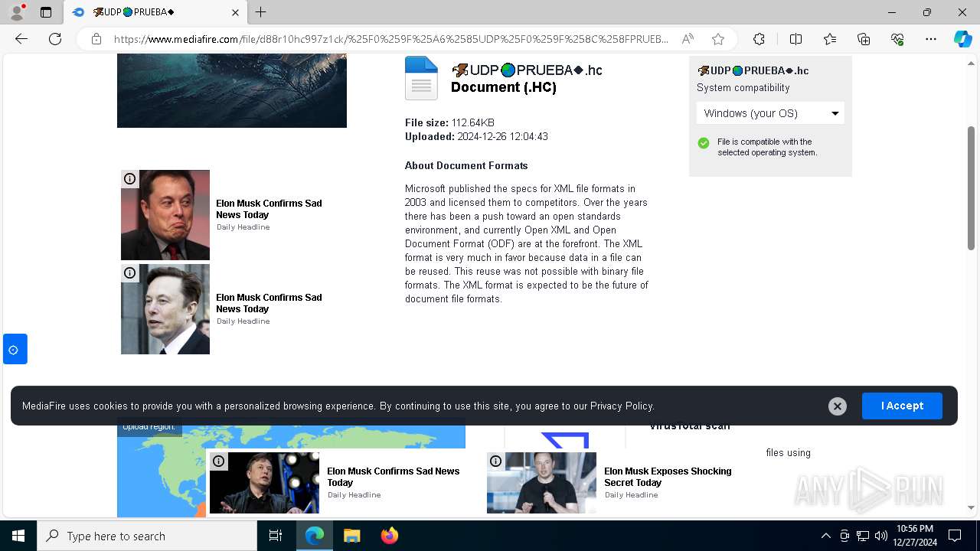980x551 pixels.
Task: Open the Windows Start menu
Action: point(18,536)
